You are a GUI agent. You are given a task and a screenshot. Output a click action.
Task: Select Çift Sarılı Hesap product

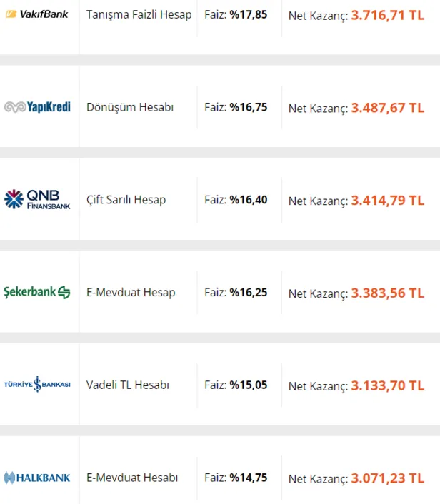(126, 200)
